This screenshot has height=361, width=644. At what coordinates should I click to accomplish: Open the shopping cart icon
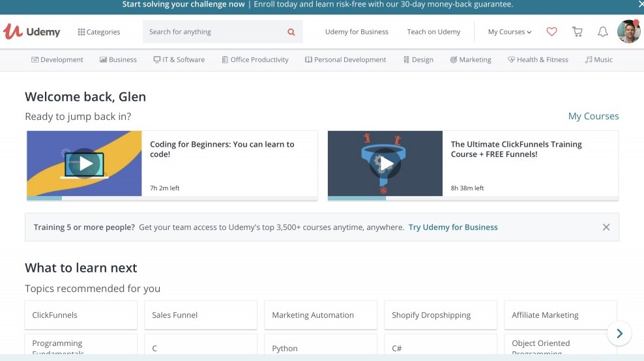point(577,32)
